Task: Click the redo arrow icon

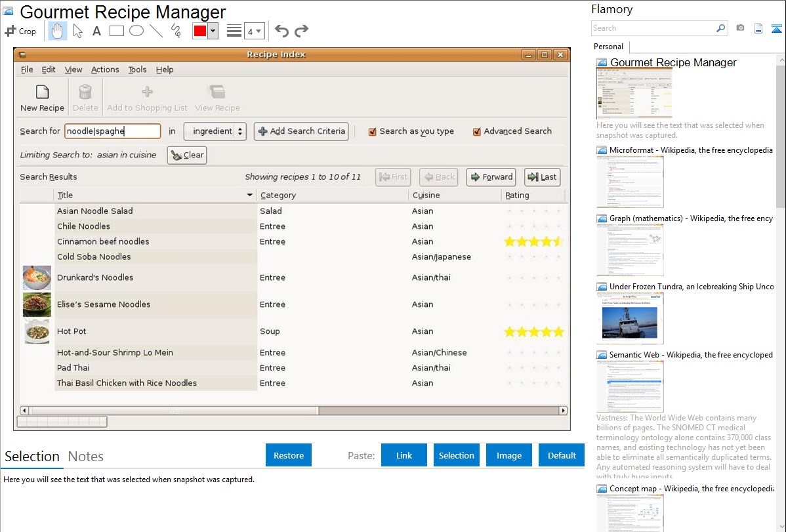Action: (x=301, y=31)
